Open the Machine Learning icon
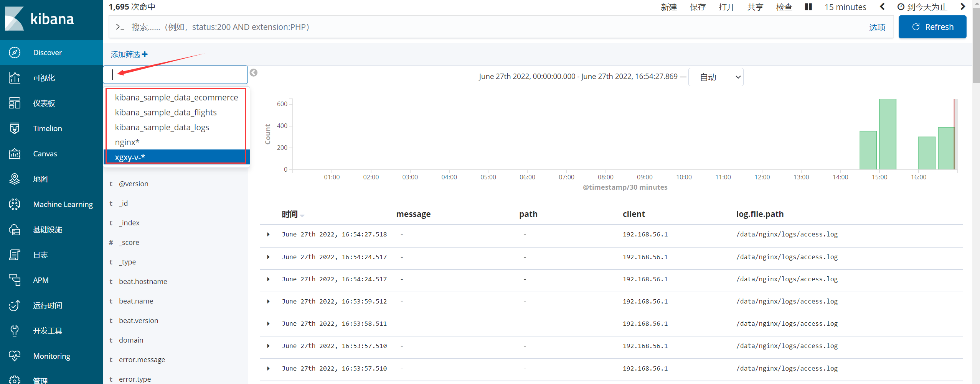The width and height of the screenshot is (980, 384). click(15, 204)
